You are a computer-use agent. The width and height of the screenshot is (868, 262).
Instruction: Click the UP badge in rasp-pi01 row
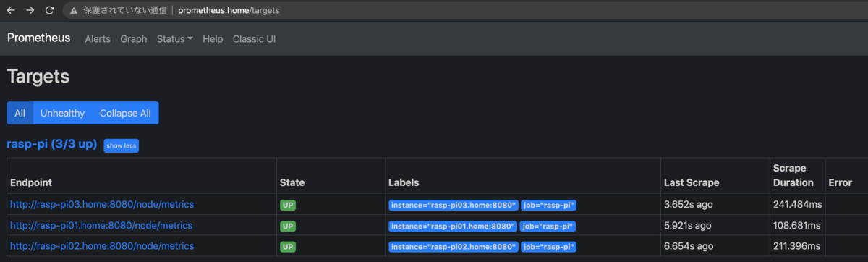[x=288, y=227]
